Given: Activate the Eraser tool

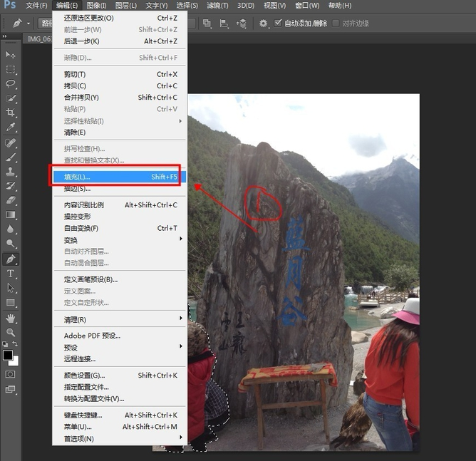Looking at the screenshot, I should pyautogui.click(x=11, y=200).
